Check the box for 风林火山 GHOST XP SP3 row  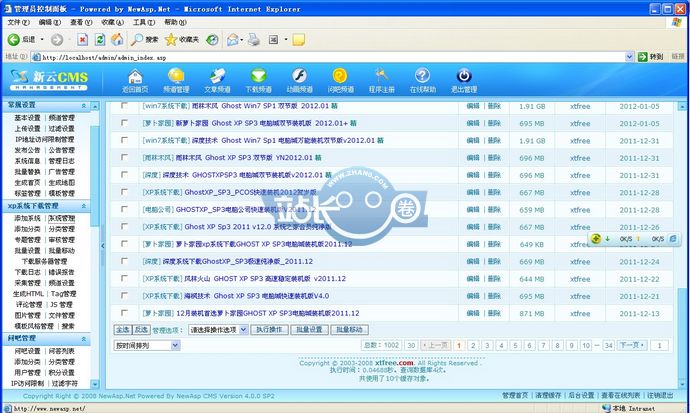[124, 278]
